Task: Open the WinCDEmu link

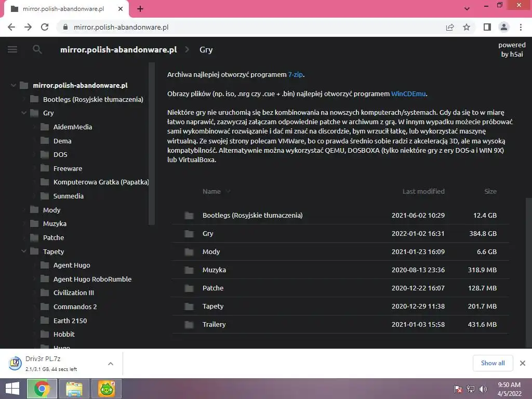Action: click(x=408, y=94)
